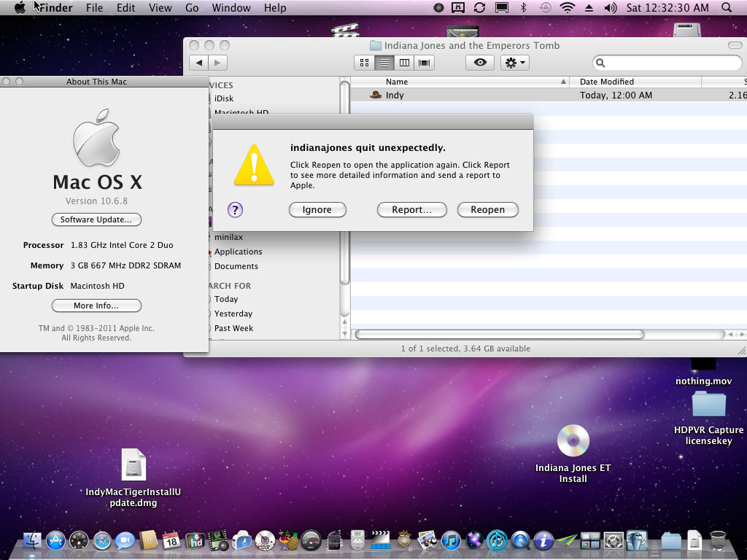Switch Finder window to column view
Viewport: 747px width, 560px height.
coord(404,63)
